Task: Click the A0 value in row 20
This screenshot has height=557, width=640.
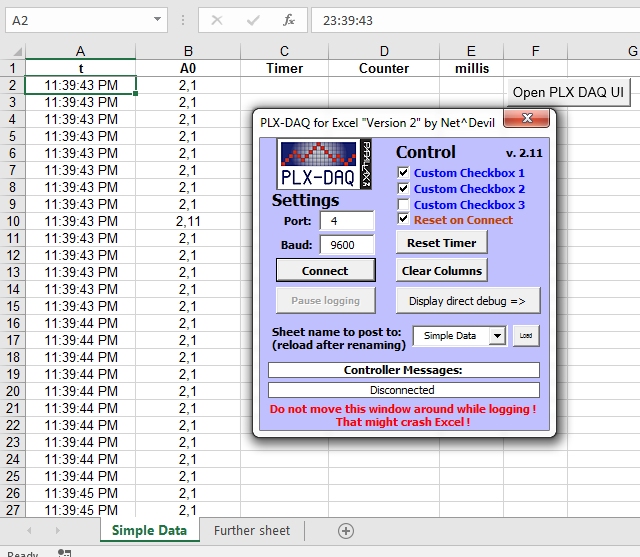Action: (188, 391)
